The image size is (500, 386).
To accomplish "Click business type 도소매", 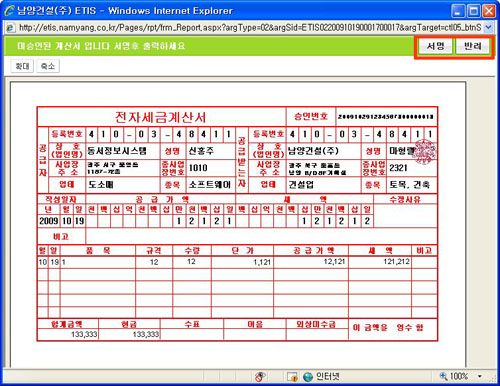I will (x=101, y=185).
